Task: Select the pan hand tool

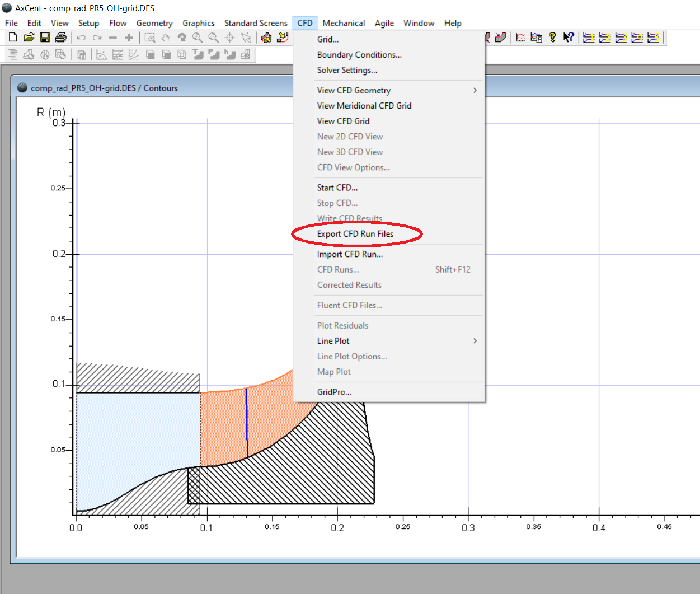Action: click(166, 38)
